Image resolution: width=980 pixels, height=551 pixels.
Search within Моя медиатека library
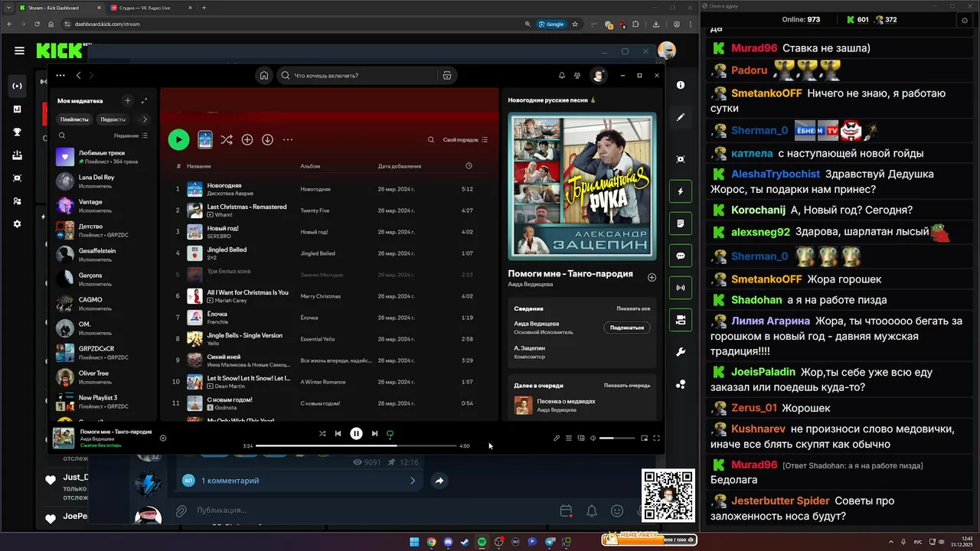tap(62, 135)
